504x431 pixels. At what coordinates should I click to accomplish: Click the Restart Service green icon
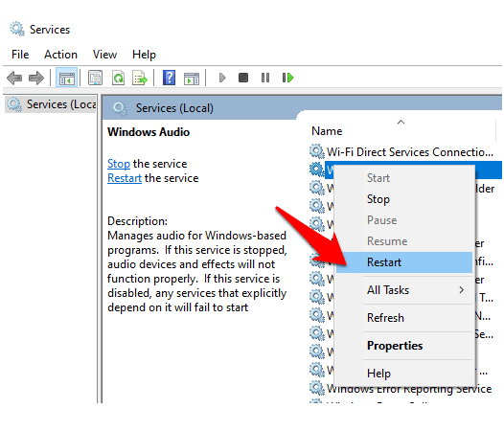pos(287,78)
